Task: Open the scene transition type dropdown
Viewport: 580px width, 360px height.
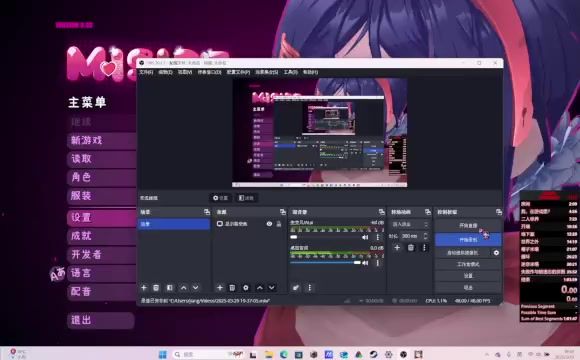Action: click(x=410, y=224)
